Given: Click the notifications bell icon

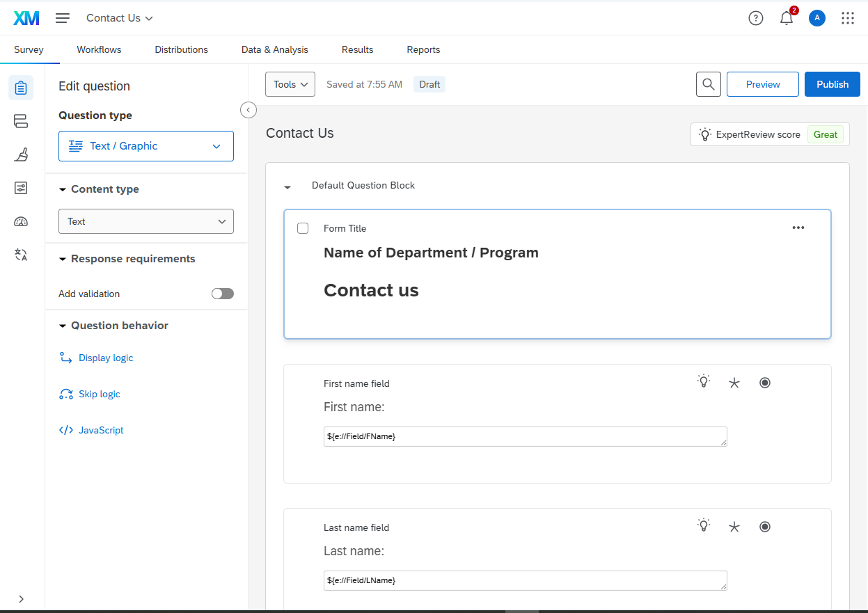Looking at the screenshot, I should coord(787,18).
